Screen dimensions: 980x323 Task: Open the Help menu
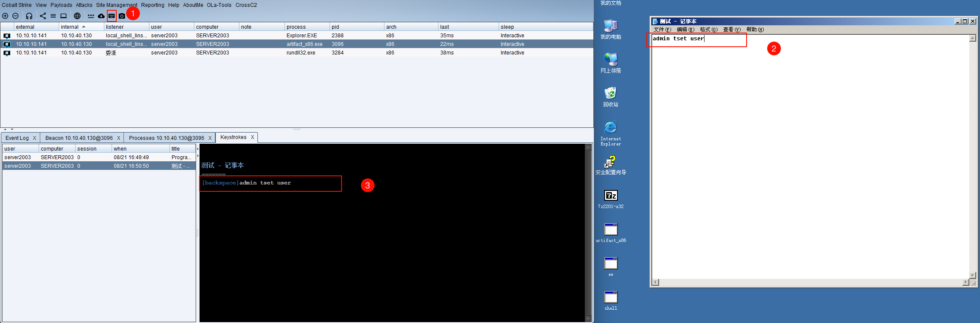(x=174, y=5)
